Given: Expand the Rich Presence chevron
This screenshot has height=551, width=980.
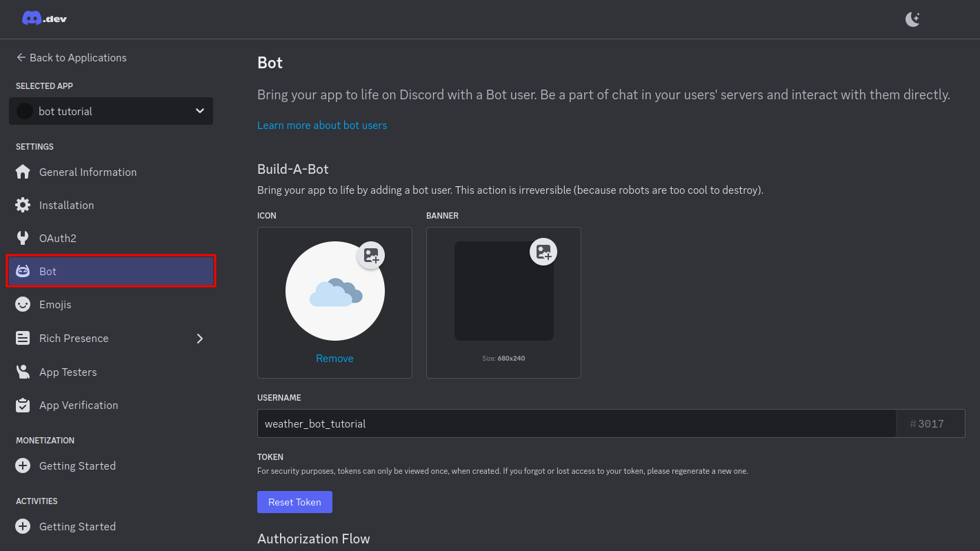Looking at the screenshot, I should click(x=200, y=338).
